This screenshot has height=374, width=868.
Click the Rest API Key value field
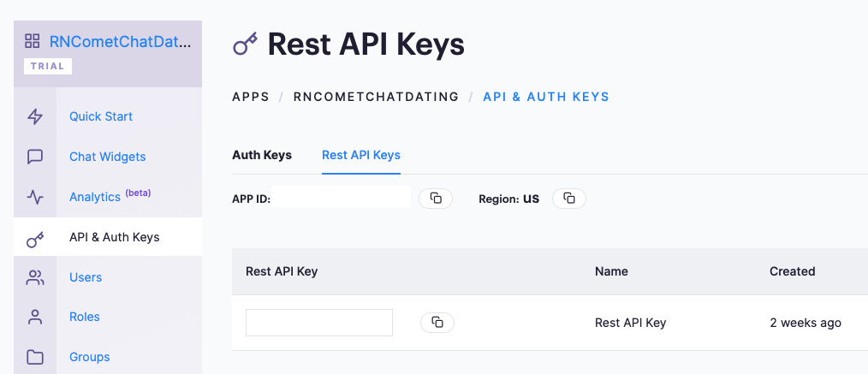(319, 323)
